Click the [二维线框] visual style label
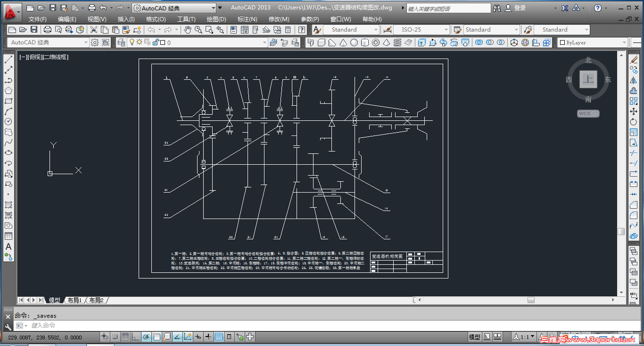 tap(55, 57)
